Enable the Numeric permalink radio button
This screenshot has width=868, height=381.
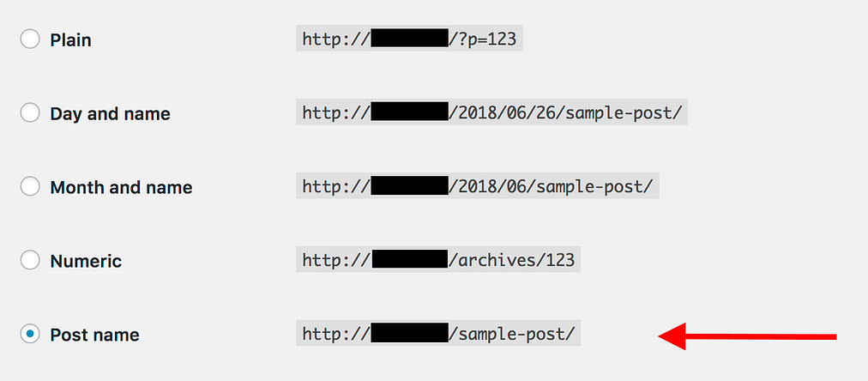30,260
